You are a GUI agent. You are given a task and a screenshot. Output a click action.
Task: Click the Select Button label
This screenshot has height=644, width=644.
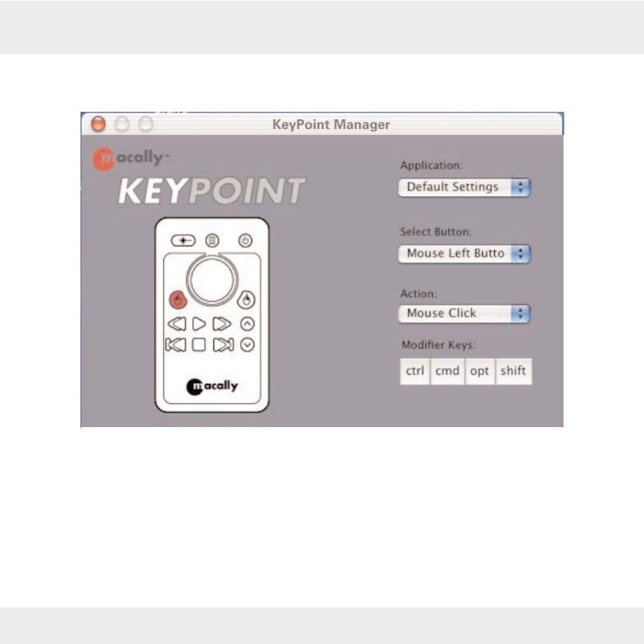pos(436,232)
